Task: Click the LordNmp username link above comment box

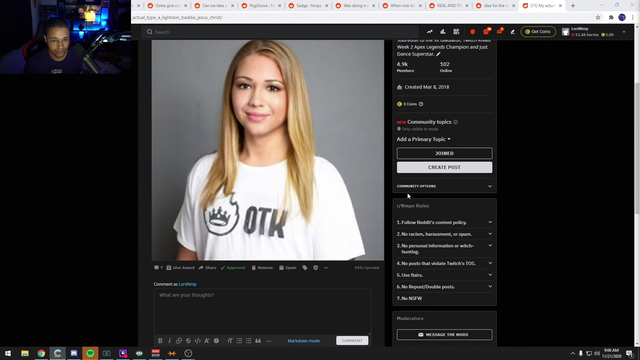Action: pyautogui.click(x=188, y=284)
